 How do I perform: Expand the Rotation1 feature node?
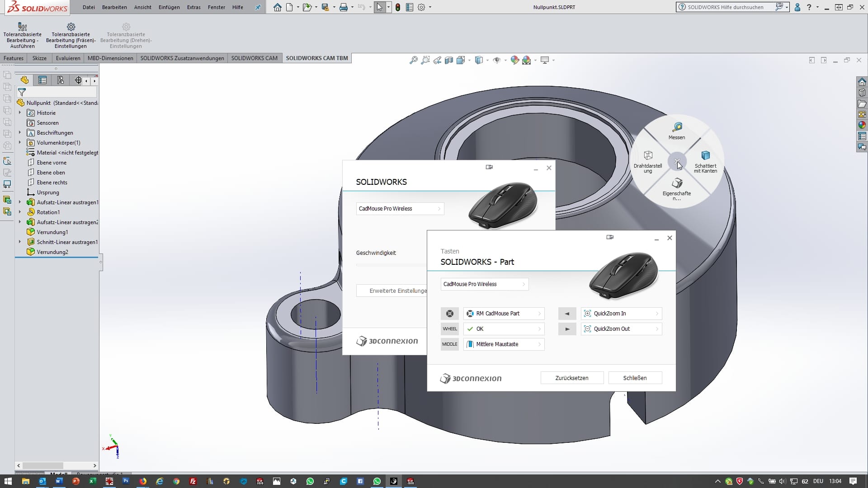click(x=20, y=212)
